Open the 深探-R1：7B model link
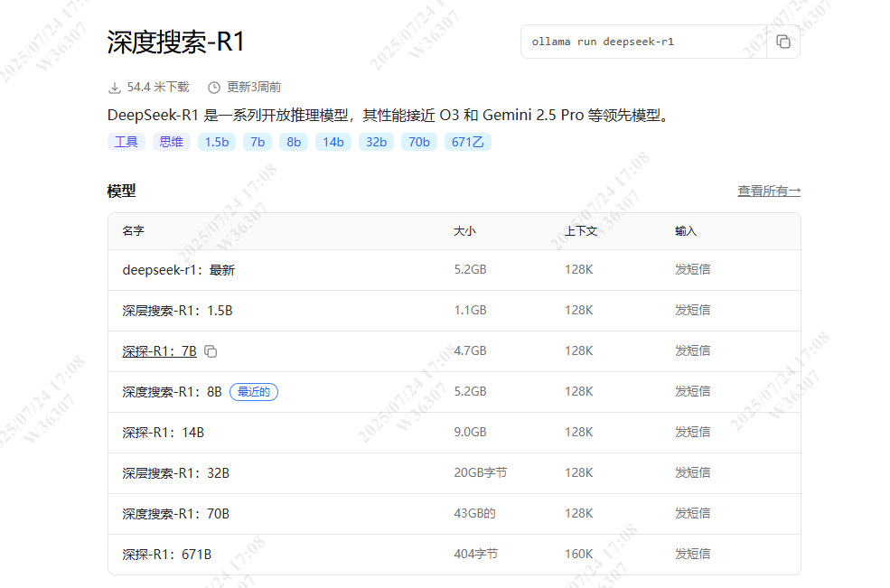Viewport: 890px width, 588px height. (159, 350)
